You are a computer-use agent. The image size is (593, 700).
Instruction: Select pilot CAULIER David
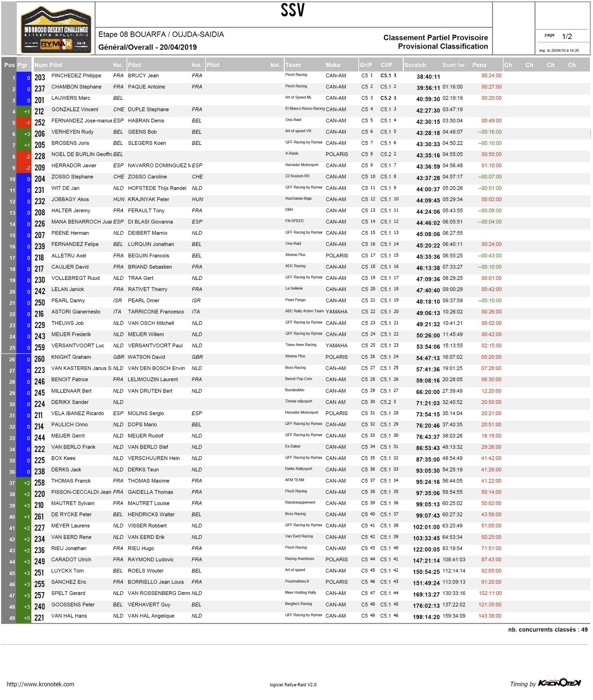tap(70, 267)
